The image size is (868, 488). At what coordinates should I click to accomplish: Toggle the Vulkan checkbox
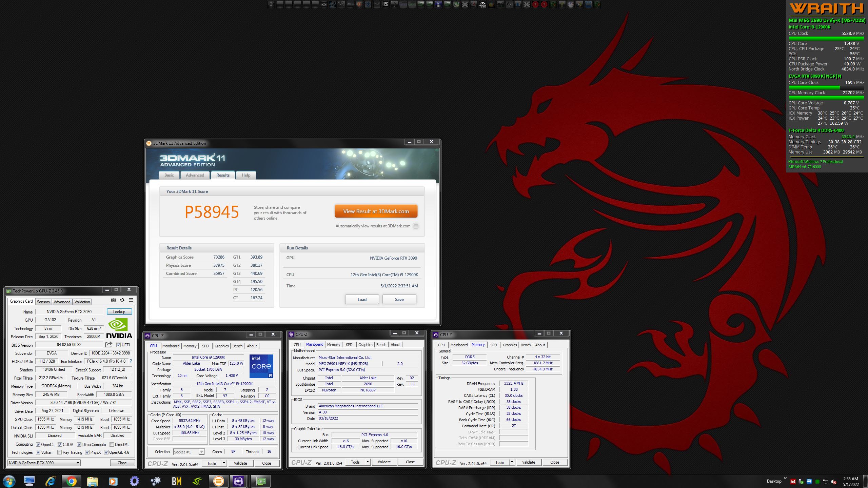[x=38, y=452]
